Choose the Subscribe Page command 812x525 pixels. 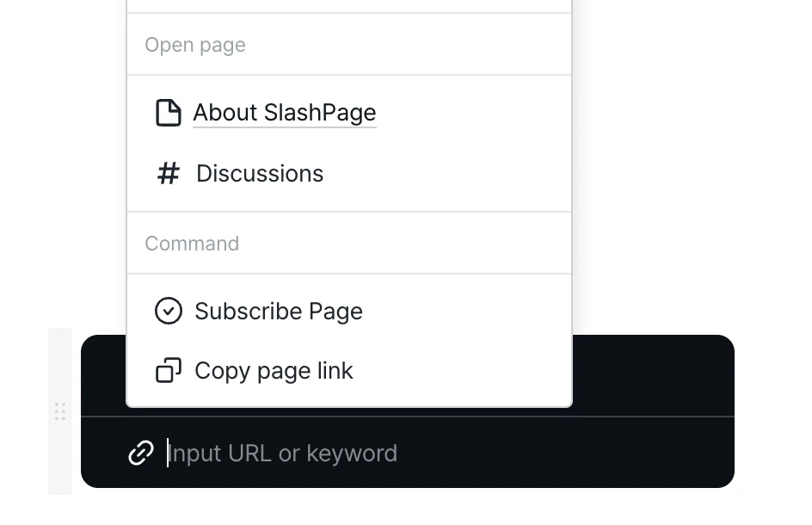[279, 311]
